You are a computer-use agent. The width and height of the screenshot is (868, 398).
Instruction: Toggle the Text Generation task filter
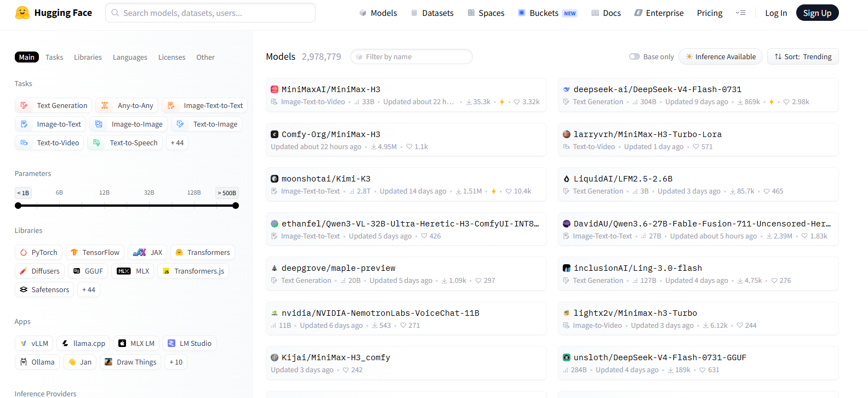54,106
